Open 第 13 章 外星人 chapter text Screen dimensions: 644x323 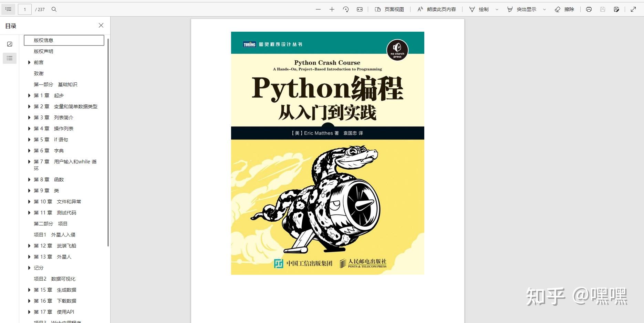pyautogui.click(x=53, y=257)
